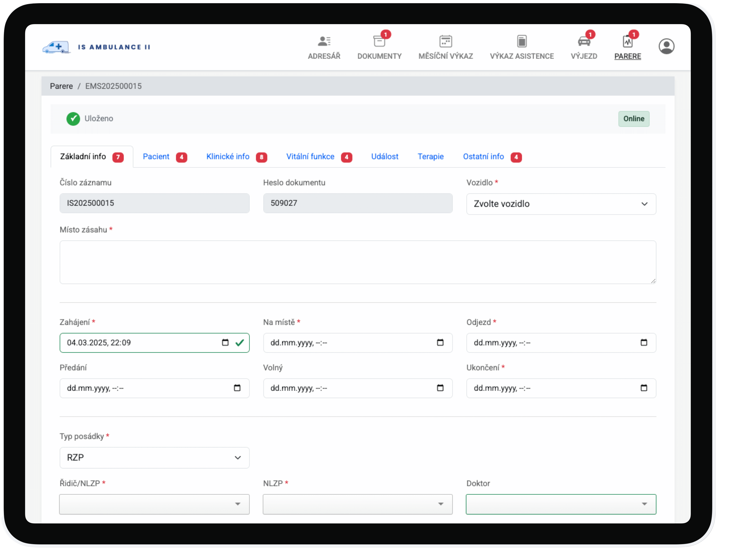
Task: Click the Online status badge
Action: (633, 119)
